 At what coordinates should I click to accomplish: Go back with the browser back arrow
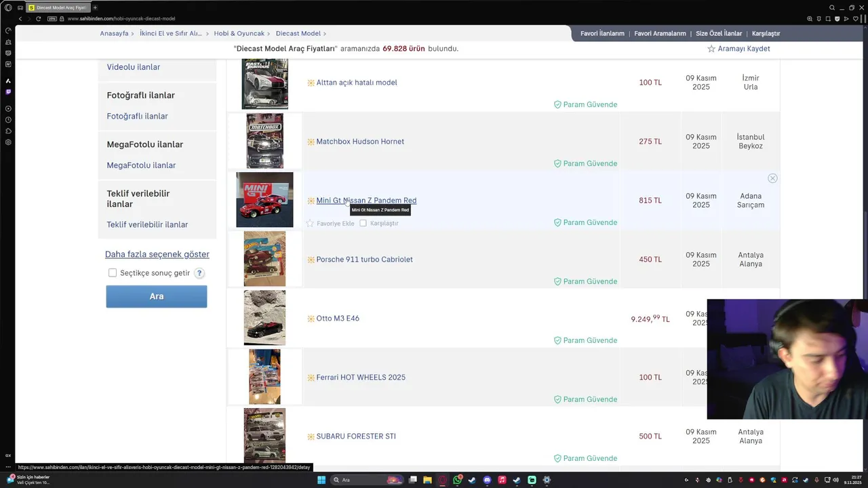click(x=20, y=18)
